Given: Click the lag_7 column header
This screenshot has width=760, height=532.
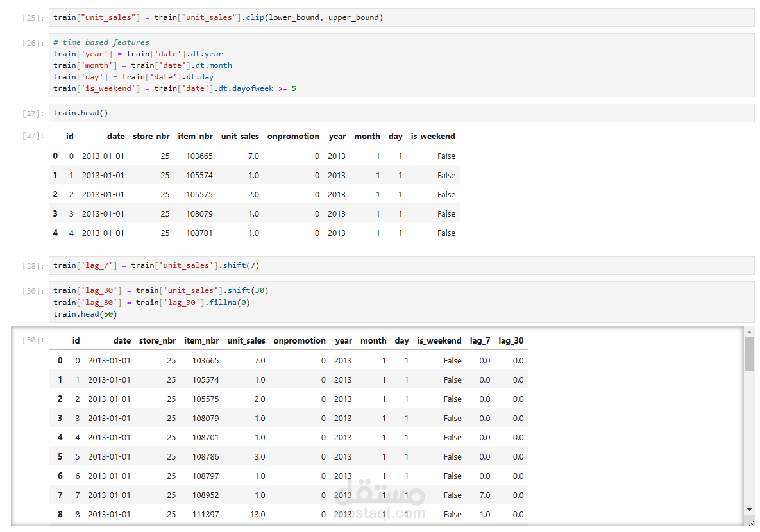Looking at the screenshot, I should pos(480,340).
